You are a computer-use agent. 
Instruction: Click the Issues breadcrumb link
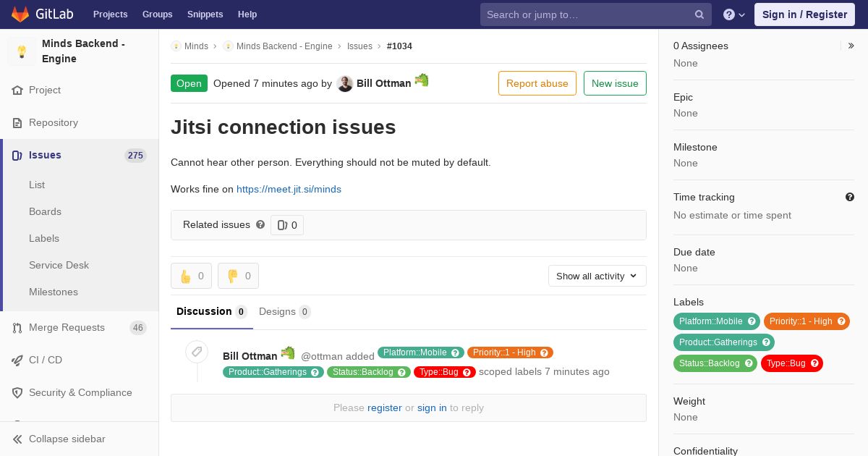(359, 46)
